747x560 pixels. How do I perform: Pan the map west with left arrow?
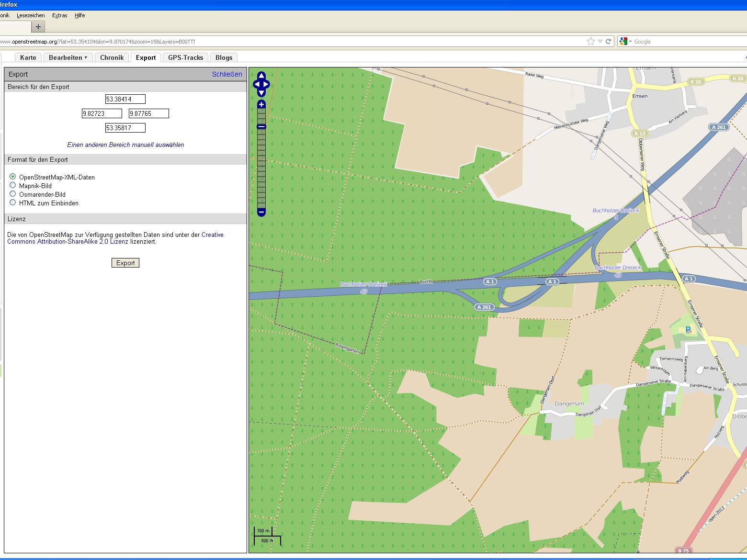point(256,85)
